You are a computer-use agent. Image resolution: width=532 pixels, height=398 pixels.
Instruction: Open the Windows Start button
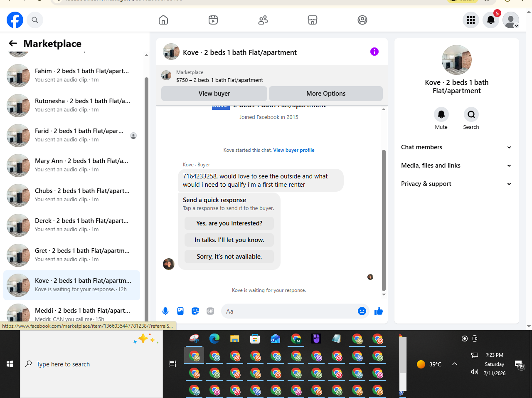click(x=10, y=364)
